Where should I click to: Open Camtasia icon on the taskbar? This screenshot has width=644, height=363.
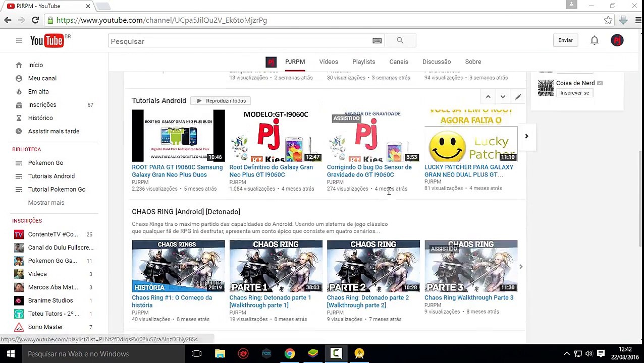pos(336,354)
